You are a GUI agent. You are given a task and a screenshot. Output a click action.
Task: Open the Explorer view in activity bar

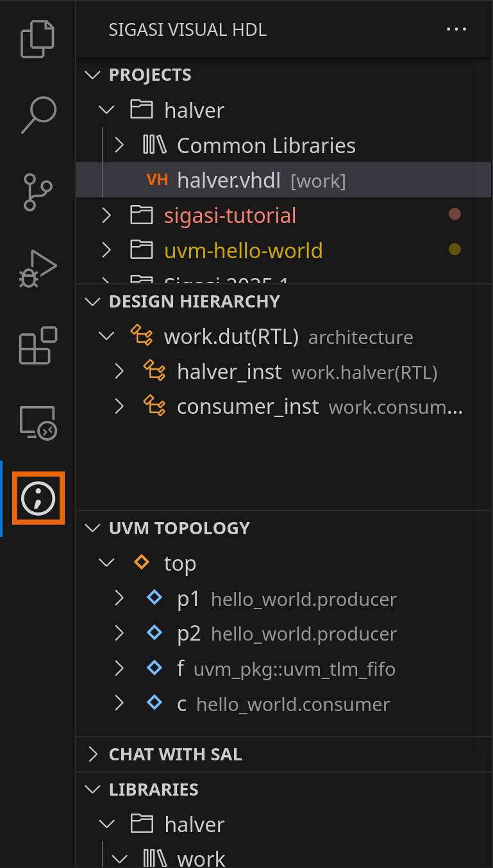point(38,39)
